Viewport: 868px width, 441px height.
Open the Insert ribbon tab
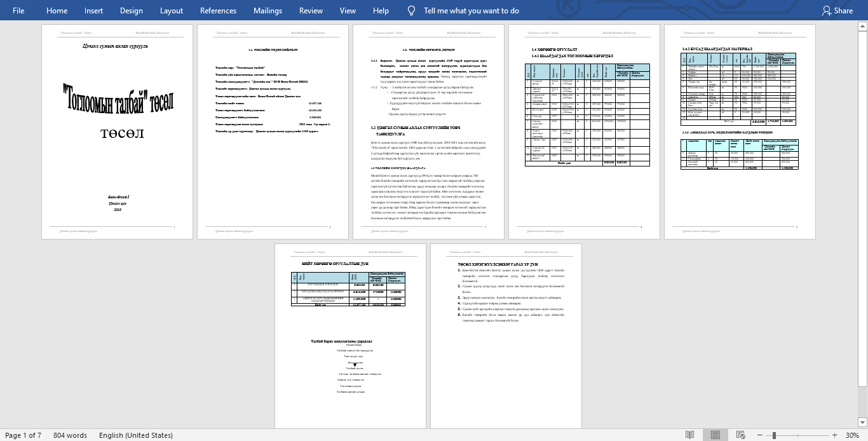(x=93, y=10)
